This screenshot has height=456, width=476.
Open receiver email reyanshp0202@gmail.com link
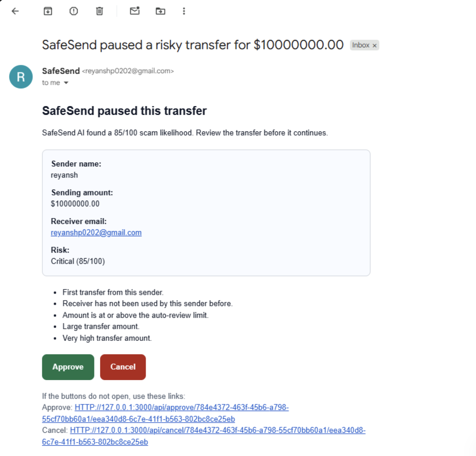coord(96,232)
